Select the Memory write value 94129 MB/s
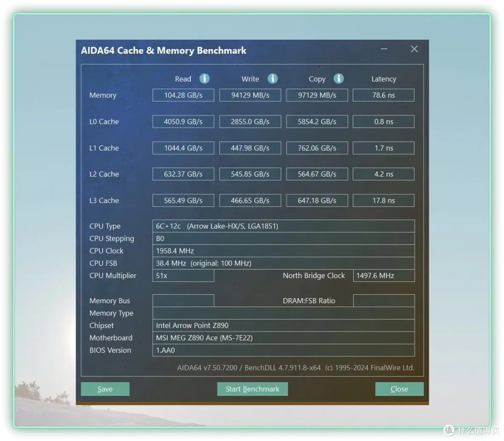Screen dimensions: 504x441 pos(250,95)
